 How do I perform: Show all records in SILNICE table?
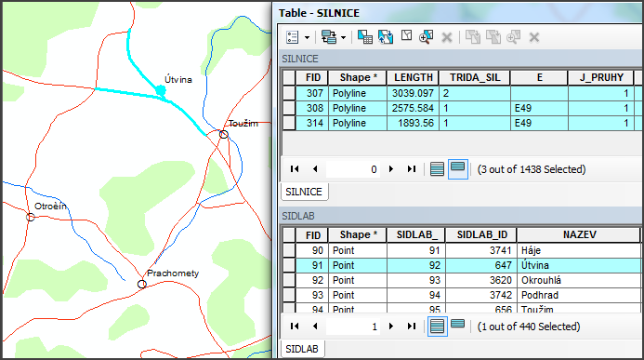coord(437,169)
